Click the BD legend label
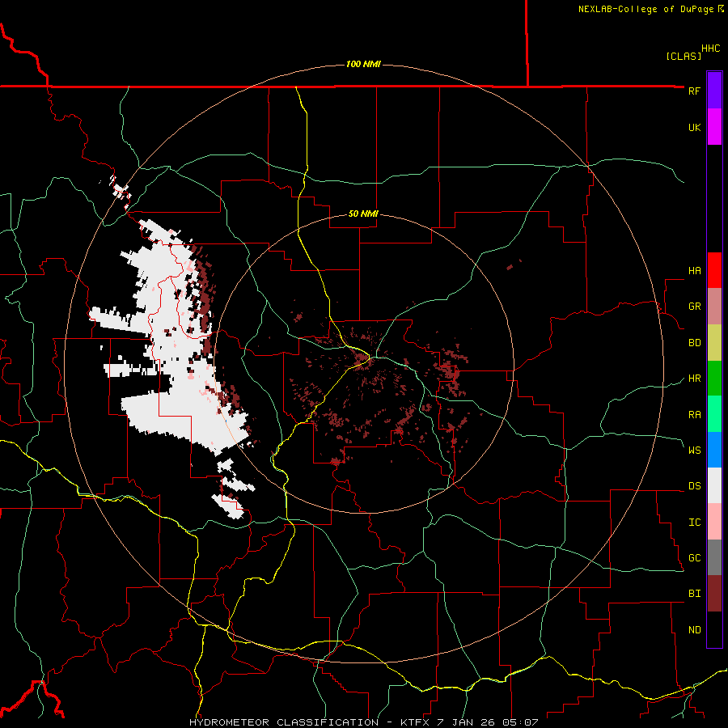Viewport: 728px width, 728px height. pyautogui.click(x=694, y=343)
